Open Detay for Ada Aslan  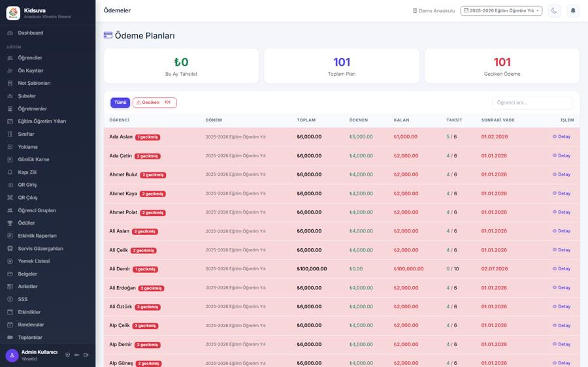pyautogui.click(x=561, y=137)
